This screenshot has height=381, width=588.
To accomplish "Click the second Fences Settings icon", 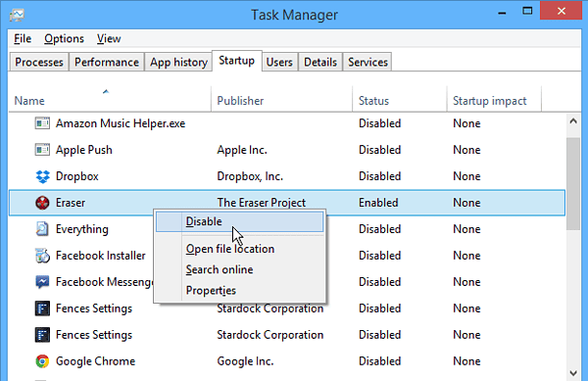I will pos(42,335).
